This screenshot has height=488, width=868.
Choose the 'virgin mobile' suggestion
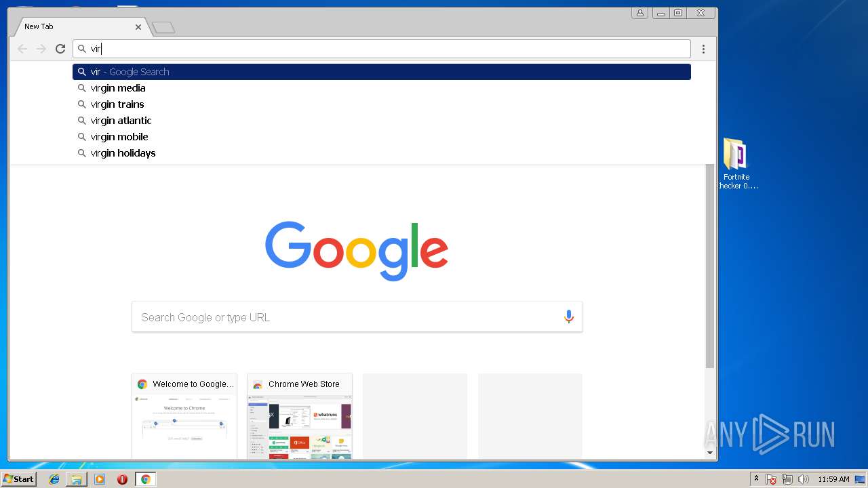[382, 137]
